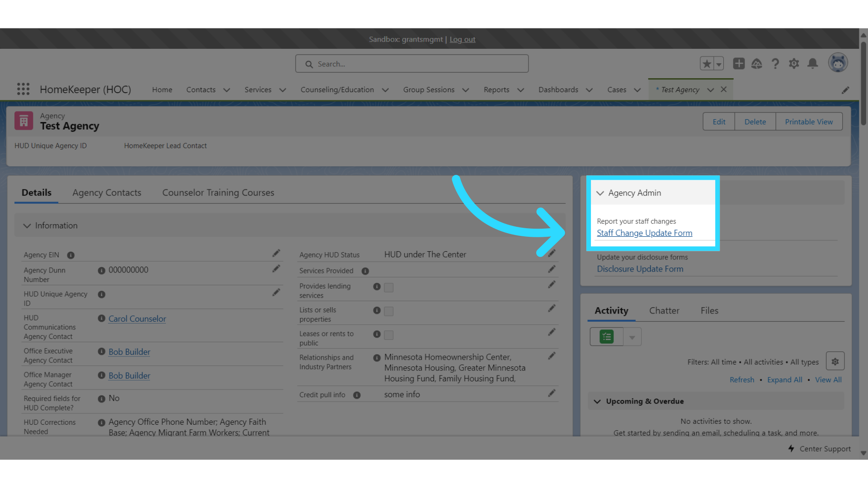Click the Printable View button
The image size is (868, 488).
click(808, 122)
